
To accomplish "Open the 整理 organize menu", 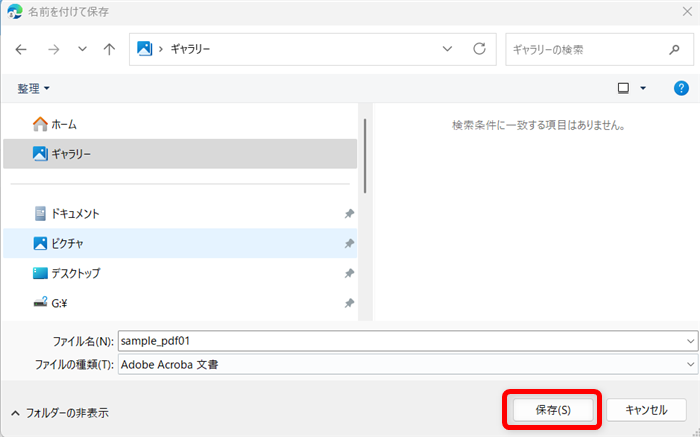I will click(33, 89).
